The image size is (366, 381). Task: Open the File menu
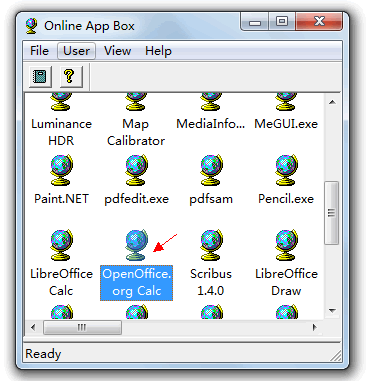(39, 51)
